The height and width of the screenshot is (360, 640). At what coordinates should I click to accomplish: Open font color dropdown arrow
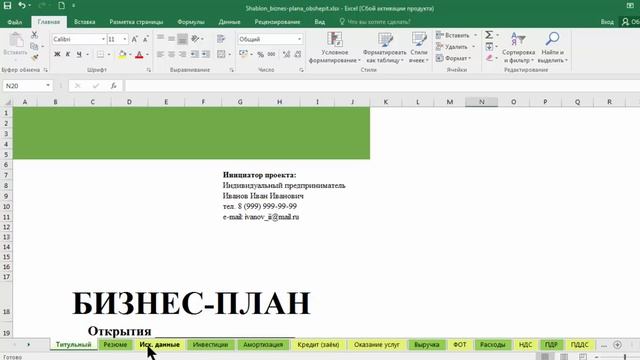point(147,55)
